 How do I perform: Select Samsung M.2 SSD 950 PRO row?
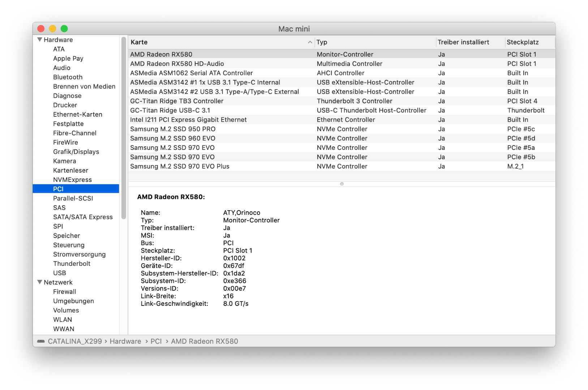coord(342,129)
